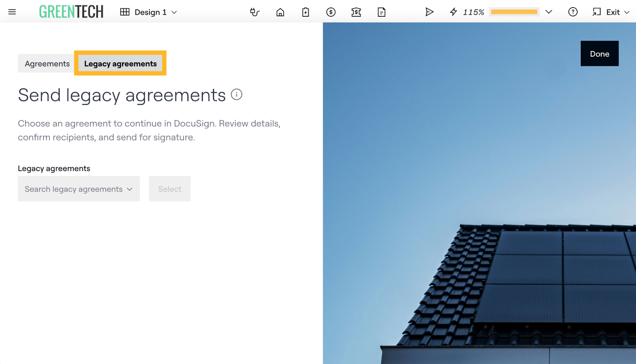Click the play presentation icon
The image size is (636, 364).
click(x=429, y=12)
